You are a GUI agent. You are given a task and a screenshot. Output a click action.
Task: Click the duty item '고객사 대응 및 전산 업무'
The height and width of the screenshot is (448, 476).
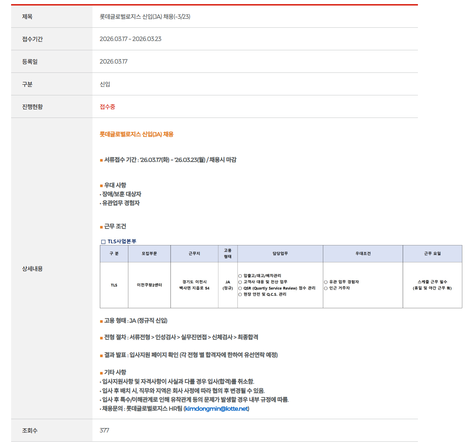pos(263,282)
